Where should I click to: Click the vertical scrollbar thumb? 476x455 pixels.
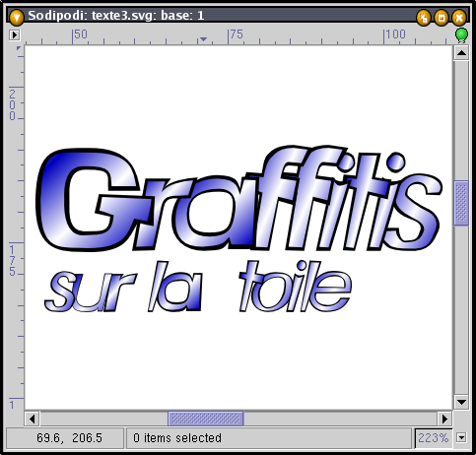coord(461,203)
